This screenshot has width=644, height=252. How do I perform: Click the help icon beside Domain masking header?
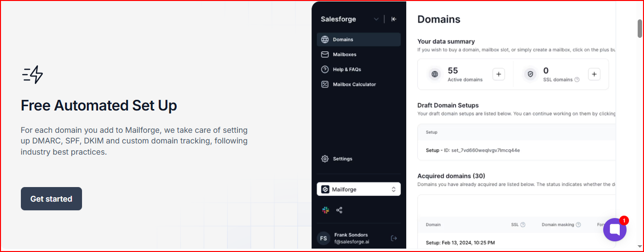tap(578, 225)
